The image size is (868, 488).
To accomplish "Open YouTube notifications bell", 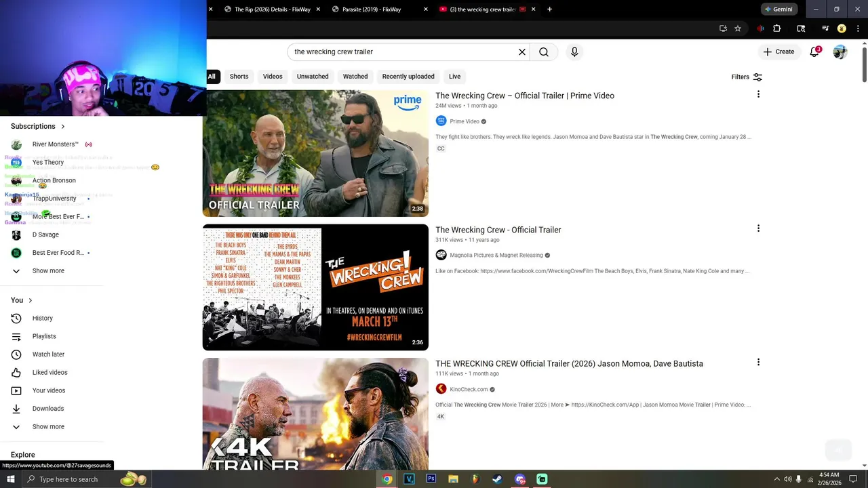I will click(814, 52).
